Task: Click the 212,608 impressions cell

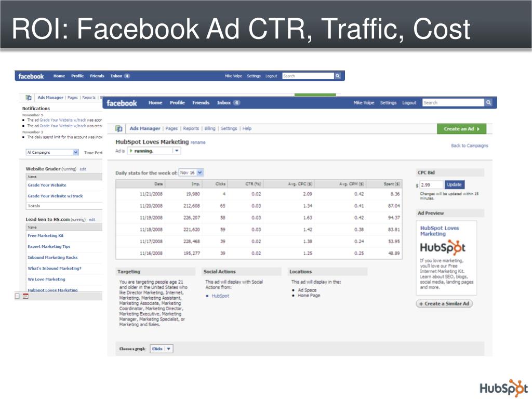Action: click(192, 206)
